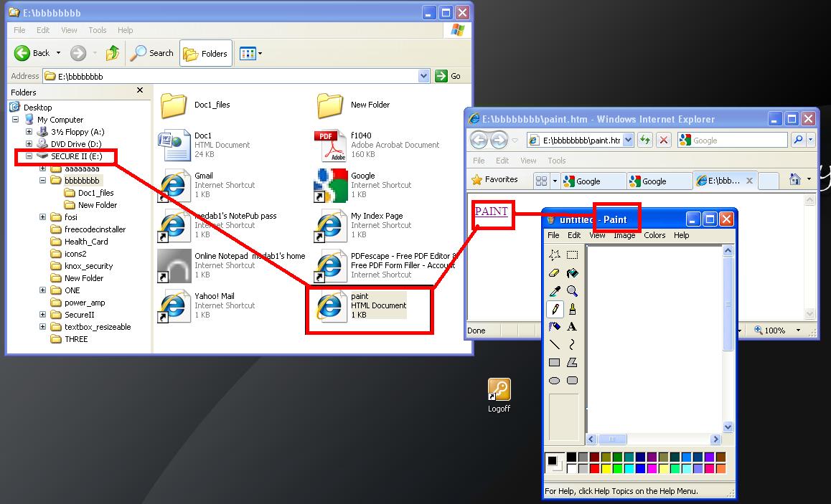This screenshot has height=504, width=831.
Task: Expand the ONE folder node
Action: tap(42, 290)
